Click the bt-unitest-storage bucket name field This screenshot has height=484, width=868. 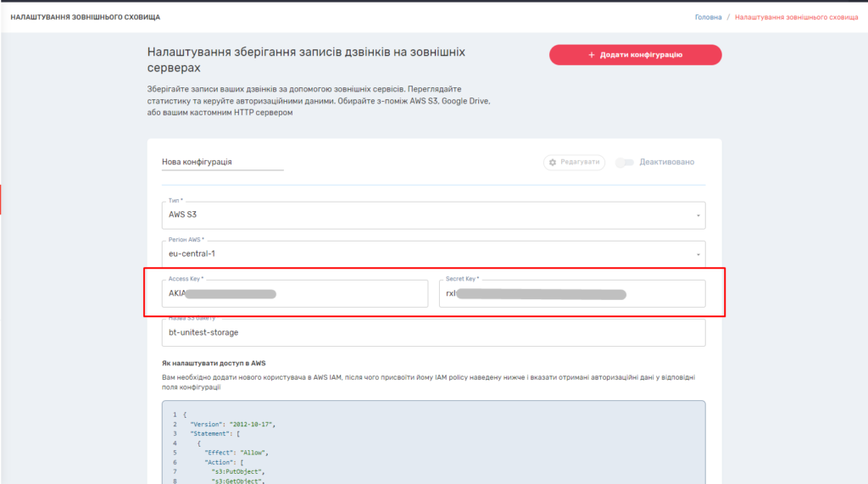(x=432, y=332)
